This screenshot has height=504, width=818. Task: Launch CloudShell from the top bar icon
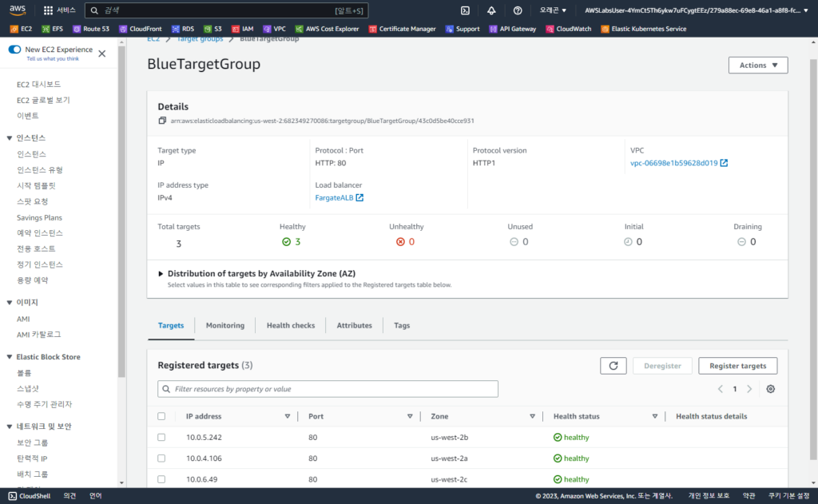466,10
